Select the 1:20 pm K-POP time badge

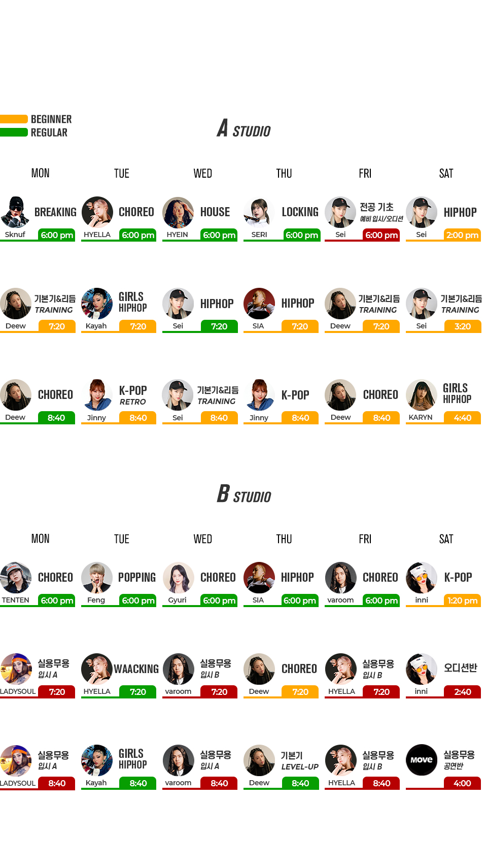point(463,600)
